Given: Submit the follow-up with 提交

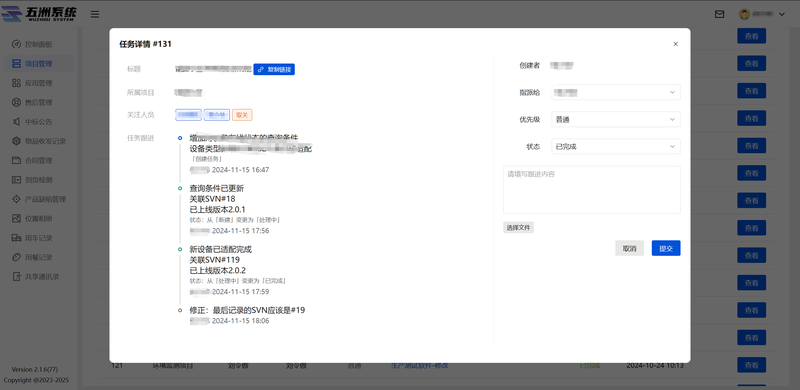Looking at the screenshot, I should (666, 249).
